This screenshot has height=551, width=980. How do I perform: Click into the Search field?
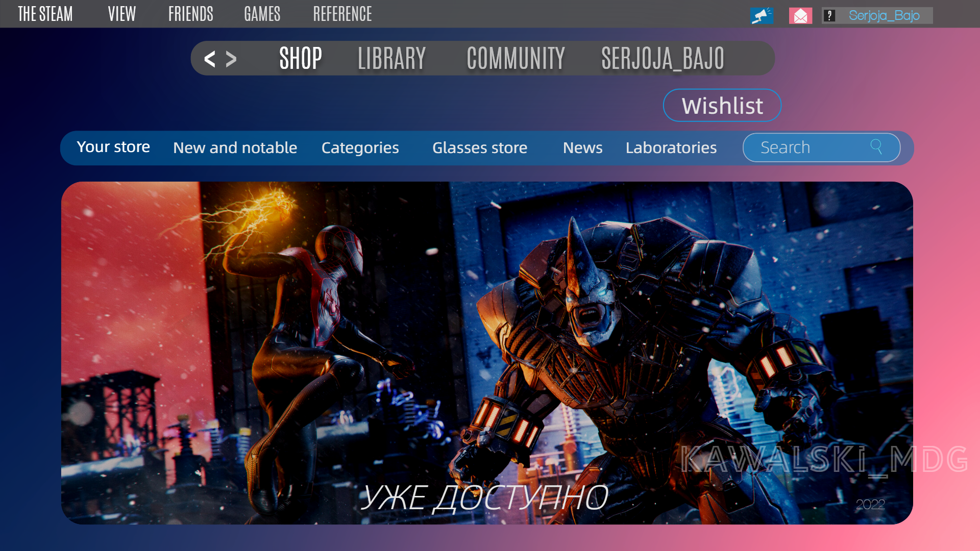tap(821, 147)
